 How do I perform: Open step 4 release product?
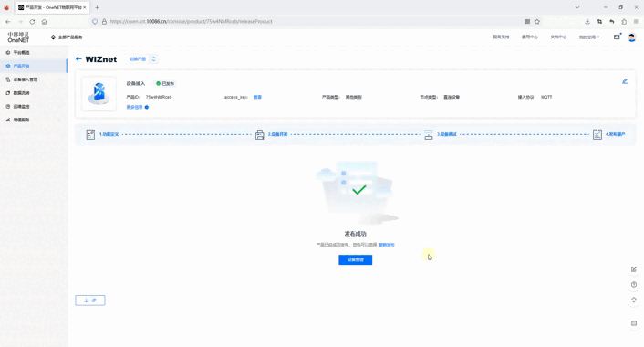615,134
